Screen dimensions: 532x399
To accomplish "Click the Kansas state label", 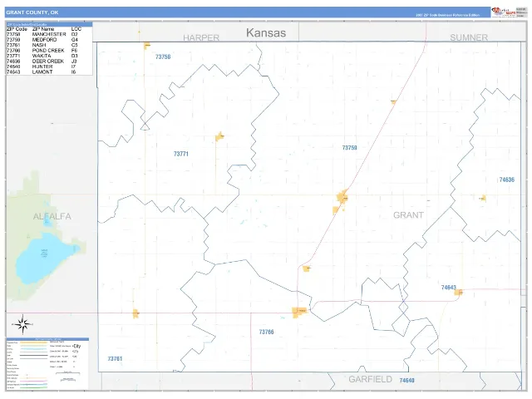I will 266,33.
